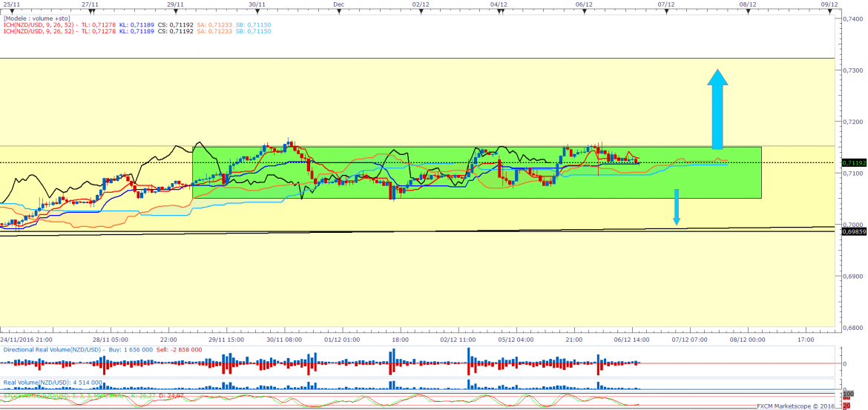This screenshot has width=868, height=410.
Task: Select the 30/11 date marker triangle
Action: (x=256, y=10)
